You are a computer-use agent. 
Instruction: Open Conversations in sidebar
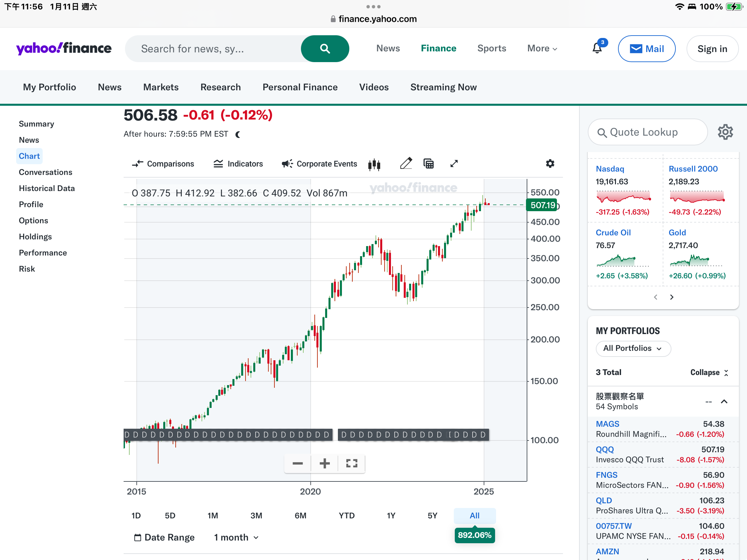click(x=46, y=172)
